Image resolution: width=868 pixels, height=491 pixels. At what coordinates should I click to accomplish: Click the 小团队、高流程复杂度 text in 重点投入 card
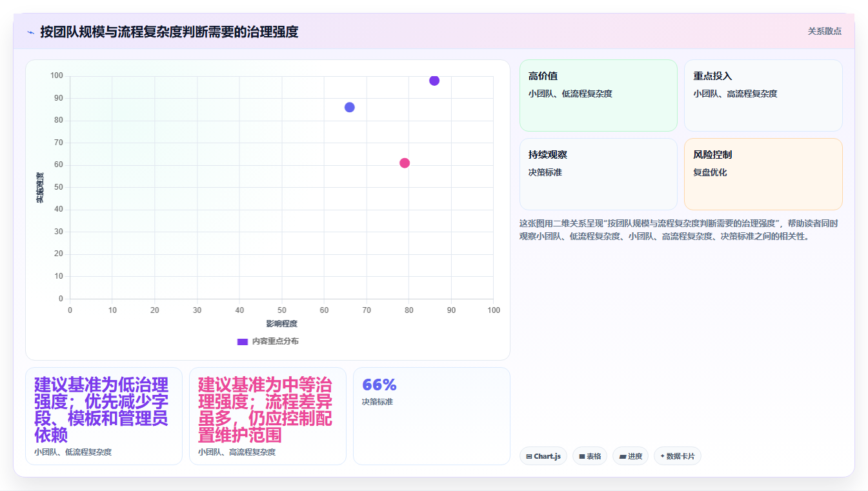click(736, 94)
